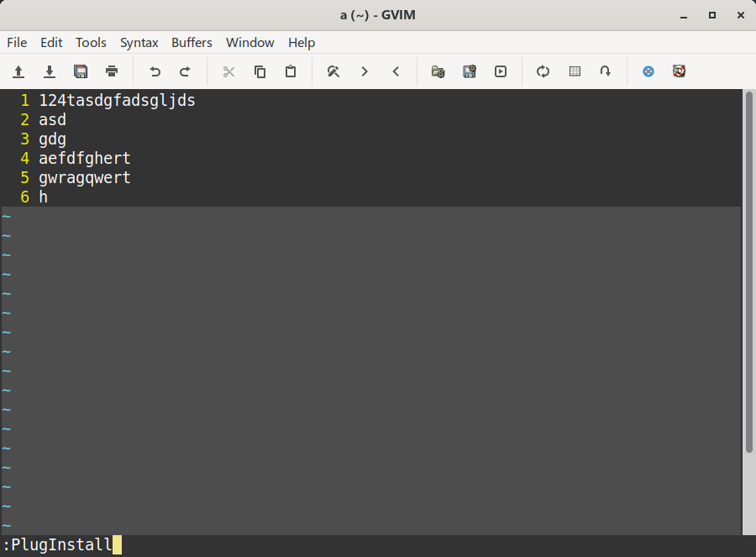
Task: Click the text gwragqwert on line 5
Action: click(84, 178)
